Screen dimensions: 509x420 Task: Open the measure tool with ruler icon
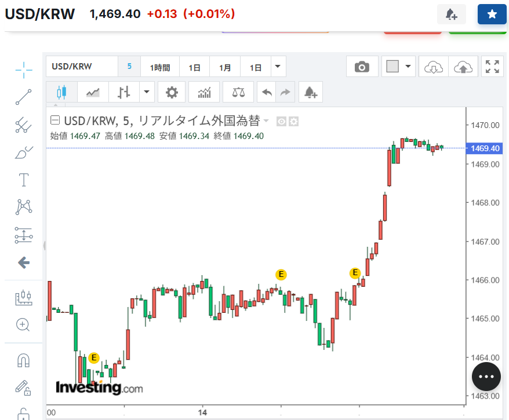tap(24, 298)
